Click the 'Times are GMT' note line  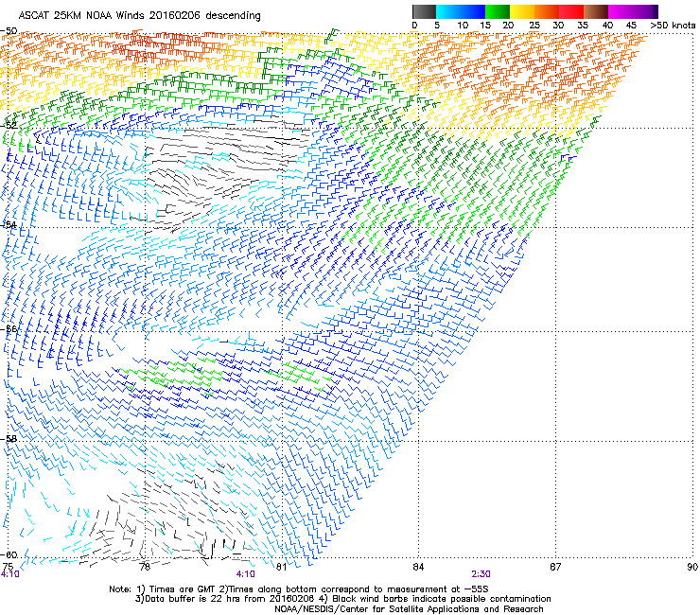pyautogui.click(x=299, y=589)
